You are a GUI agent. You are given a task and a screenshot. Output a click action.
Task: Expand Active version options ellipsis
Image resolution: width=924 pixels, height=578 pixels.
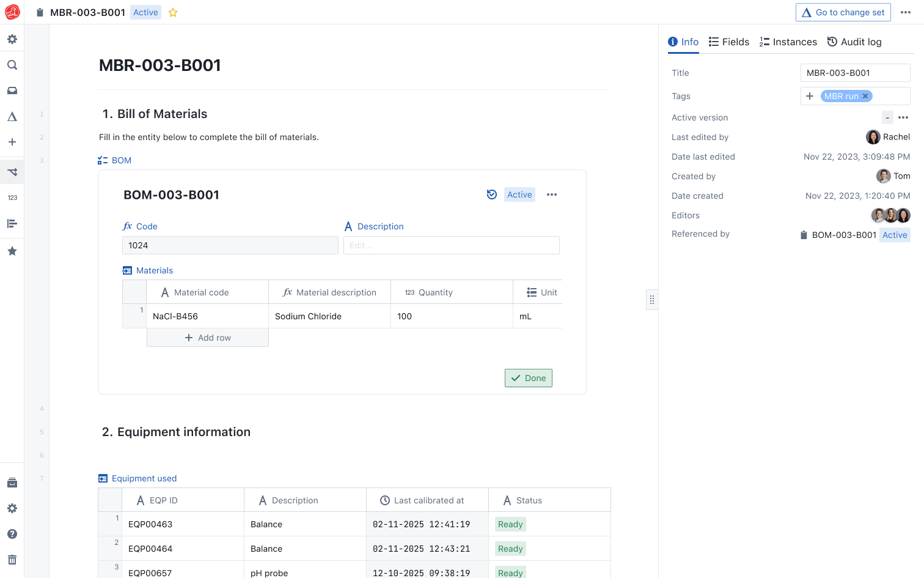[x=903, y=117]
